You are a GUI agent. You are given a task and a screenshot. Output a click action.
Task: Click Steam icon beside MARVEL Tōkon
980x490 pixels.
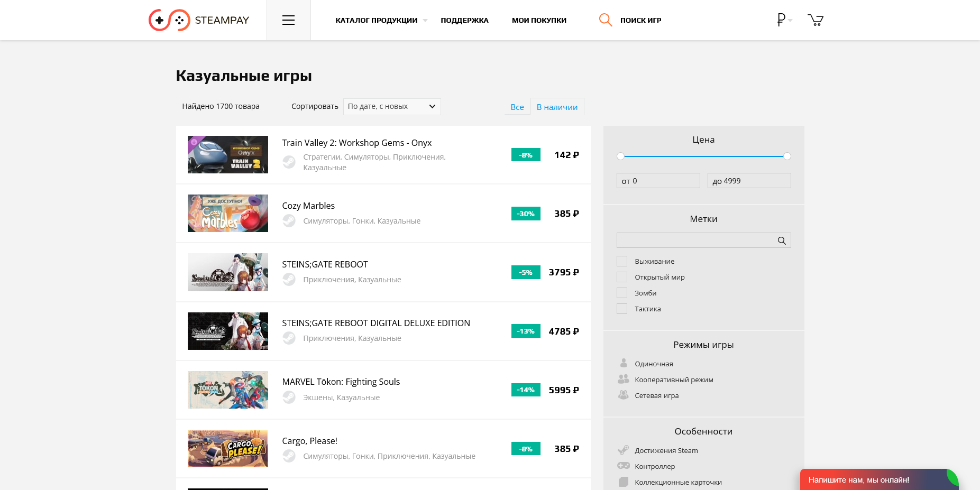tap(289, 397)
